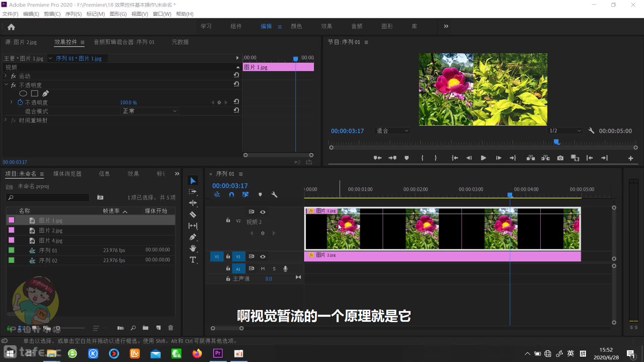Screen dimensions: 644x362
Task: Open the Metadata tab
Action: pos(180,42)
